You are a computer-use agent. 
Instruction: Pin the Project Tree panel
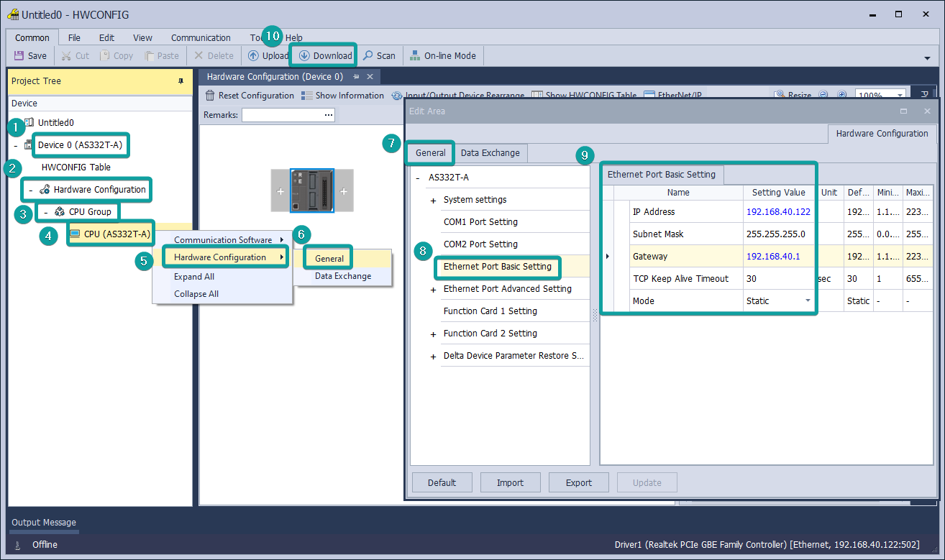(x=181, y=81)
